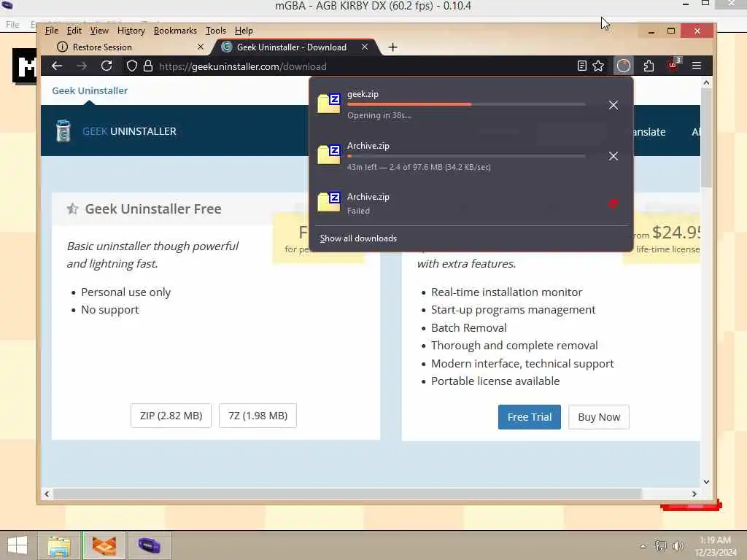Click the star icon beside Geek Uninstaller Free
Viewport: 747px width, 560px height.
pyautogui.click(x=72, y=209)
